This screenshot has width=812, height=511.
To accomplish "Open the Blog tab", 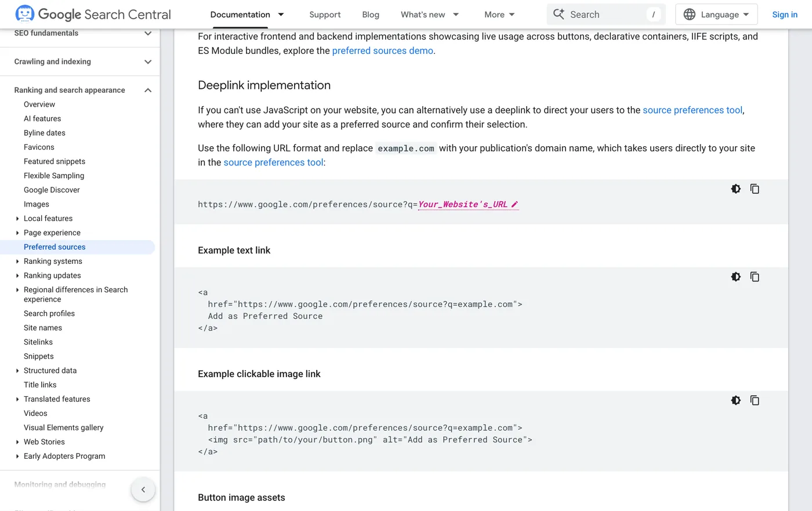I will point(371,15).
